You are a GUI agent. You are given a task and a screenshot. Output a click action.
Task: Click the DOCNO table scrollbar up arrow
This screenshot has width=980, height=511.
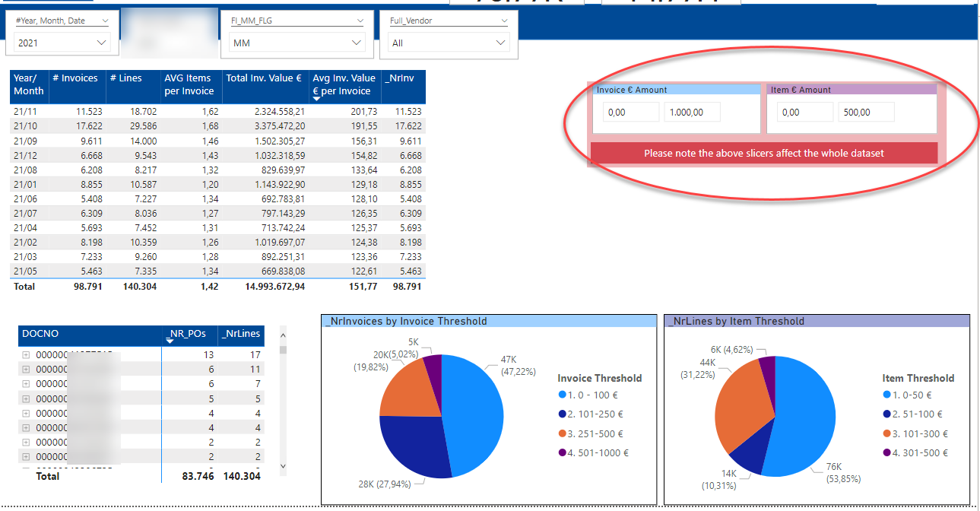pyautogui.click(x=284, y=334)
